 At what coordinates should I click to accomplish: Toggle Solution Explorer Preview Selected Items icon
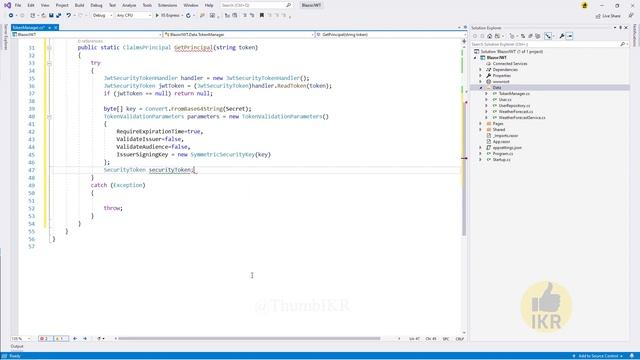(x=570, y=36)
